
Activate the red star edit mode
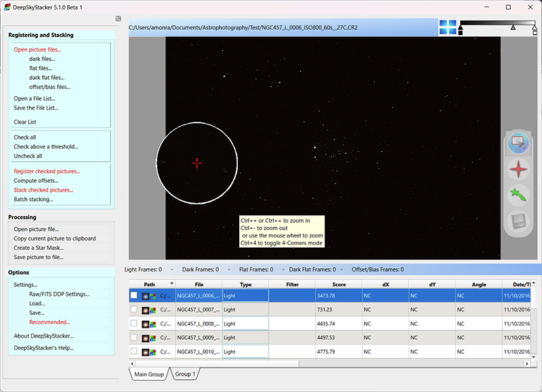pos(518,169)
